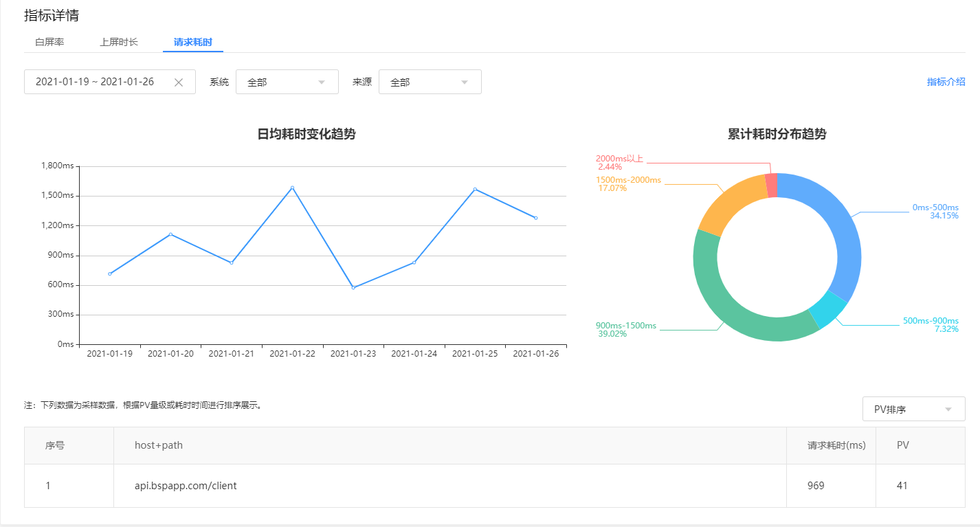
Task: Open the 指标介绍 link
Action: pyautogui.click(x=947, y=81)
